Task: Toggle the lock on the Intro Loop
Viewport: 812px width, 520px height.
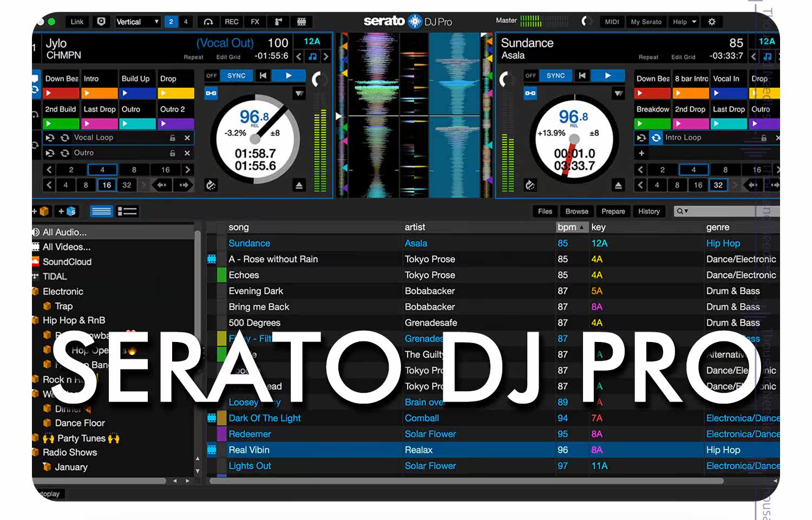Action: point(764,138)
